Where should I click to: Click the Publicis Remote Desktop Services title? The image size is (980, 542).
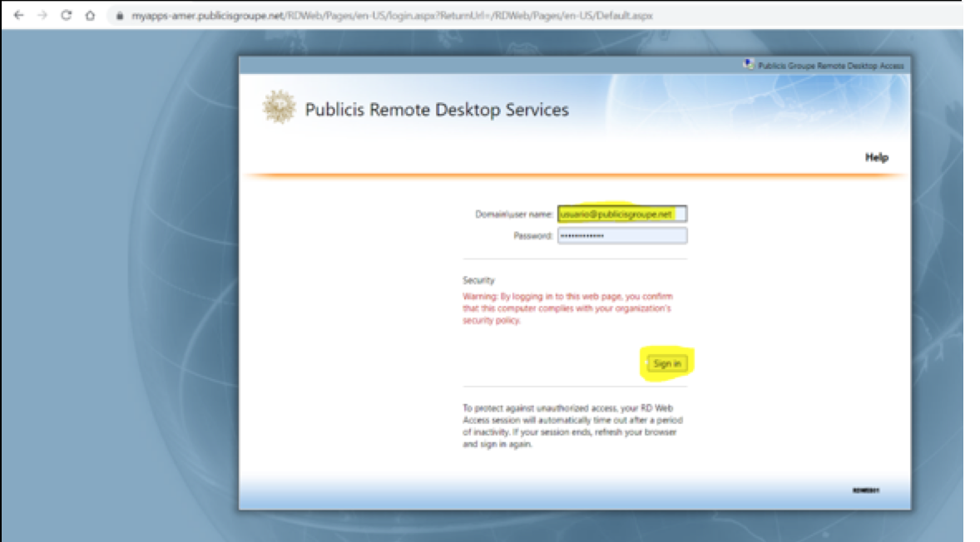437,110
